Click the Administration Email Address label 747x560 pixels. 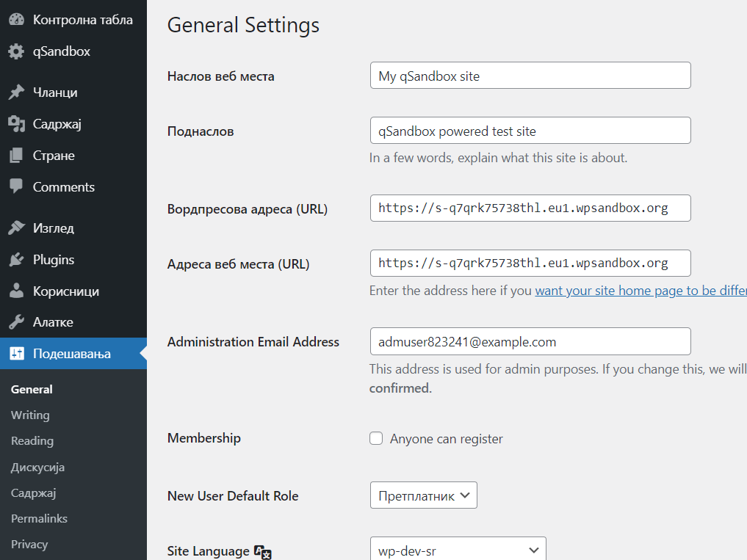click(253, 342)
